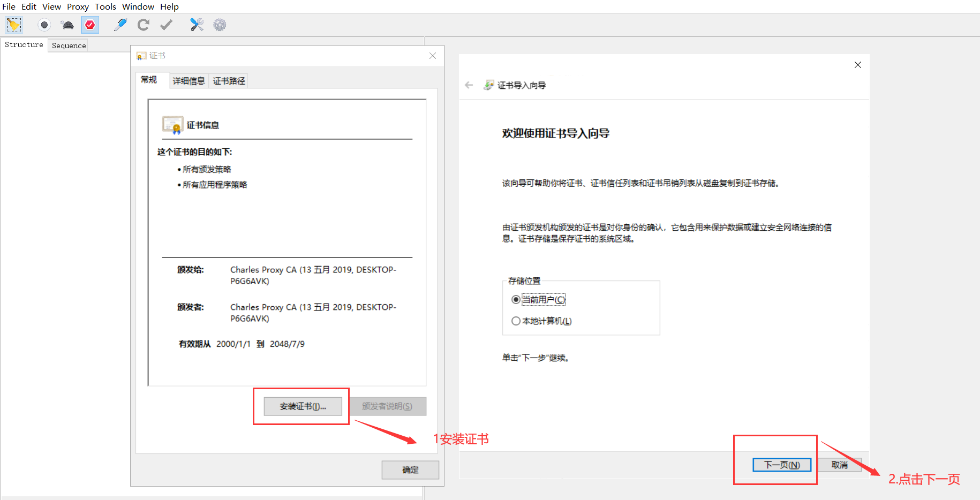Switch to the Structure tab
The width and height of the screenshot is (980, 500).
pos(24,45)
